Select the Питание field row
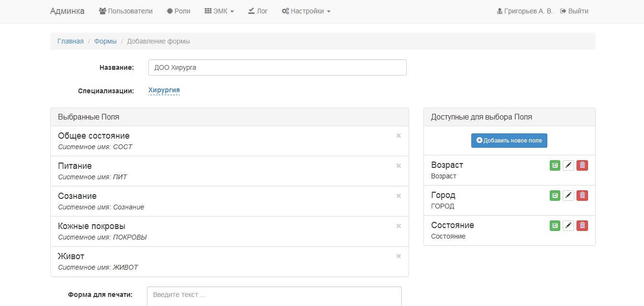The width and height of the screenshot is (644, 306). (x=230, y=171)
